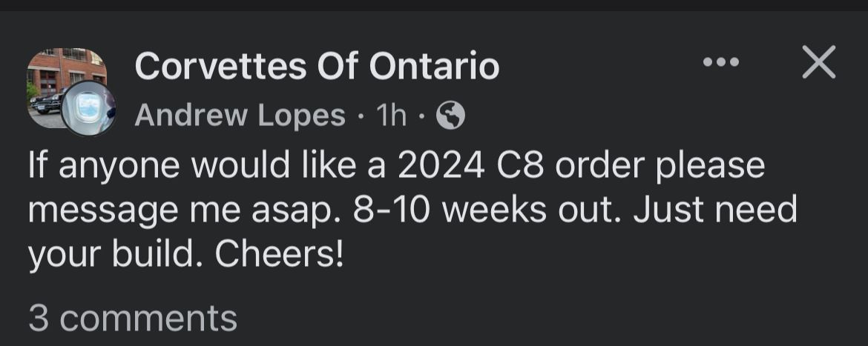
Task: Close the post with the X icon
Action: click(819, 62)
